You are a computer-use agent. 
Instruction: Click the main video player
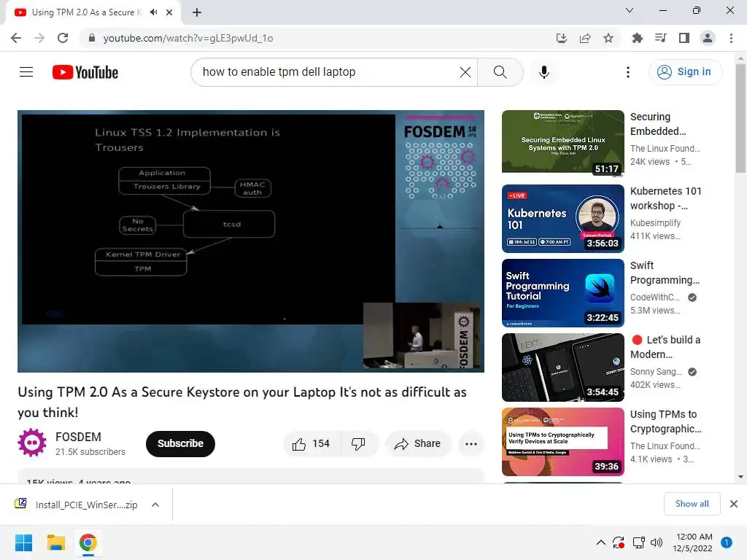(251, 241)
